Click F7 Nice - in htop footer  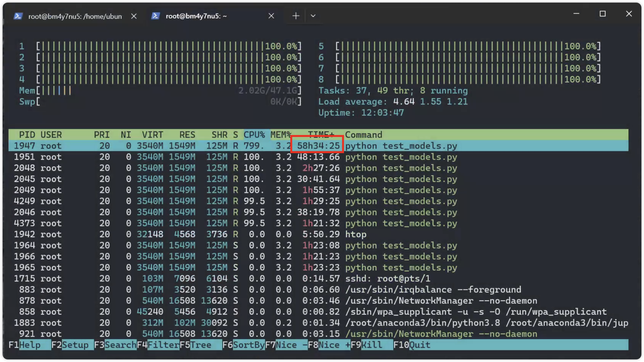tap(286, 345)
